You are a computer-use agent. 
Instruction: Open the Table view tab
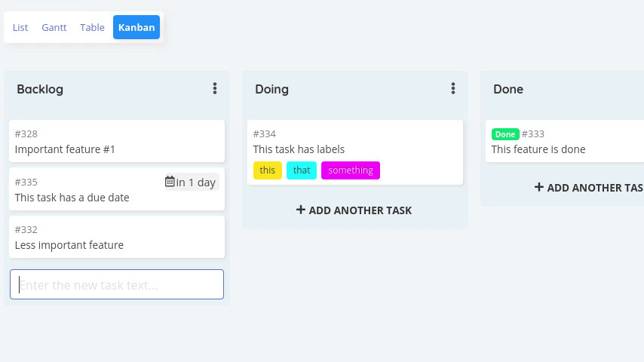coord(92,27)
